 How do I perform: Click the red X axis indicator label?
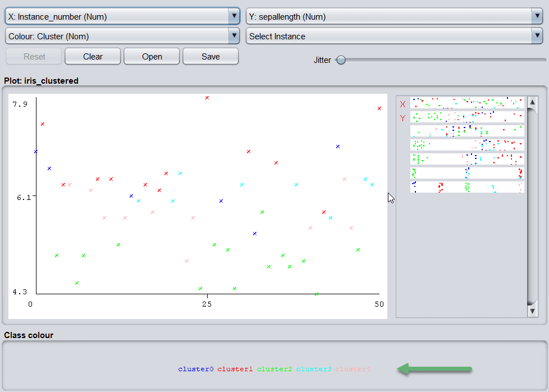tap(402, 104)
